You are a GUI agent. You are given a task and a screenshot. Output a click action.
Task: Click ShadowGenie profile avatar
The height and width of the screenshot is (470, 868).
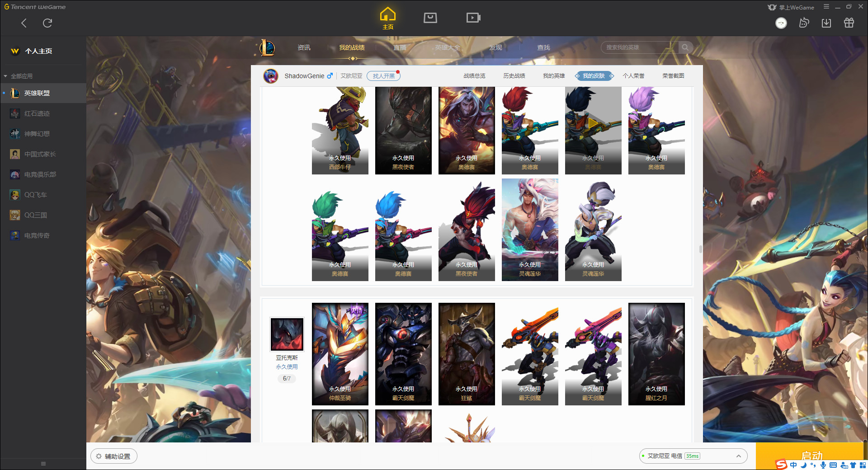pos(271,76)
